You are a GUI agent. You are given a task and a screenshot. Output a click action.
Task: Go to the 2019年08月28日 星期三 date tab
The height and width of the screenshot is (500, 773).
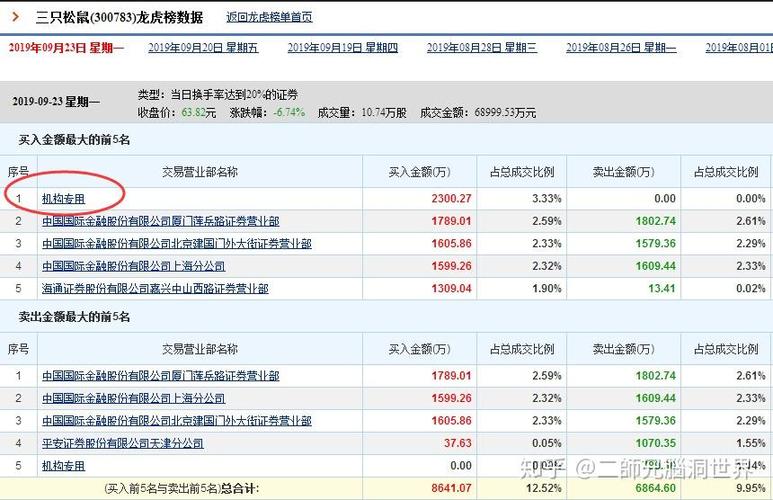coord(482,47)
